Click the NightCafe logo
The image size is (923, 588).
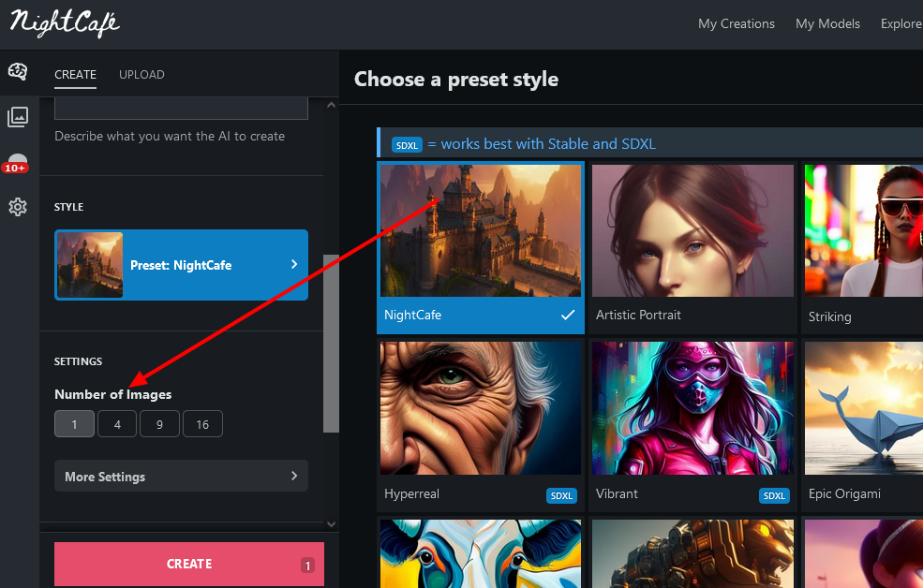65,22
